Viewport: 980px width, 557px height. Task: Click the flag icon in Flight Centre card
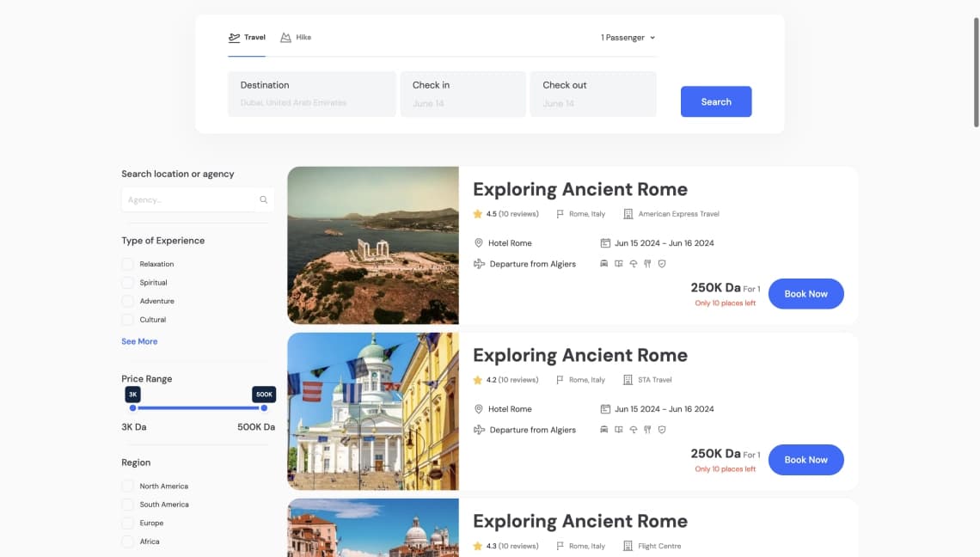pyautogui.click(x=560, y=546)
